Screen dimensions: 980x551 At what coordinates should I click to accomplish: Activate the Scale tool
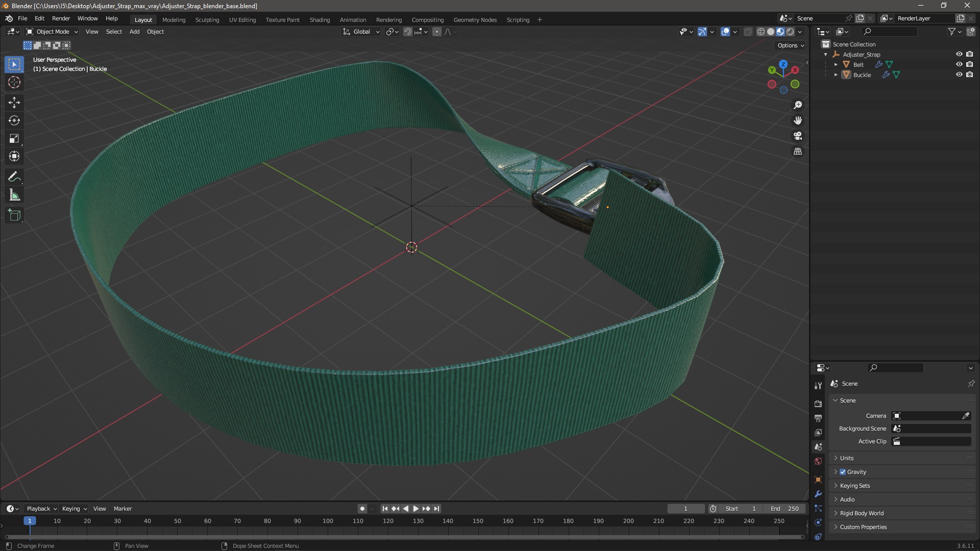pyautogui.click(x=14, y=138)
